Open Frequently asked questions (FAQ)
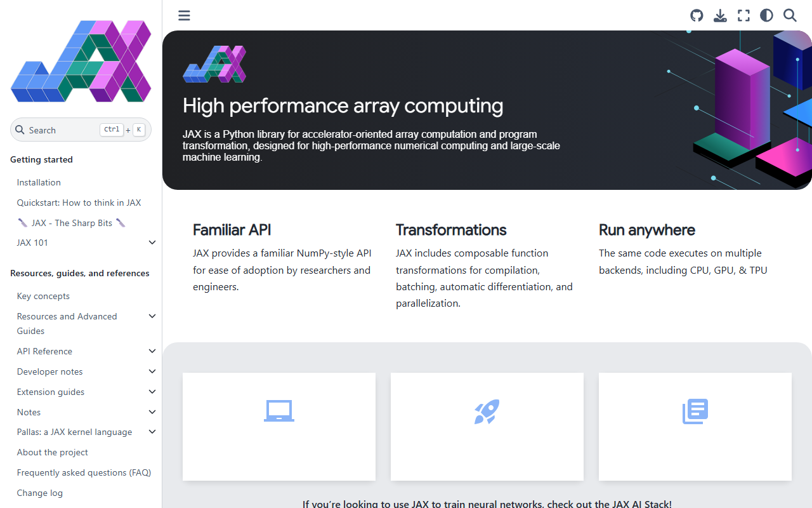Screen dimensions: 812x508 (84, 472)
